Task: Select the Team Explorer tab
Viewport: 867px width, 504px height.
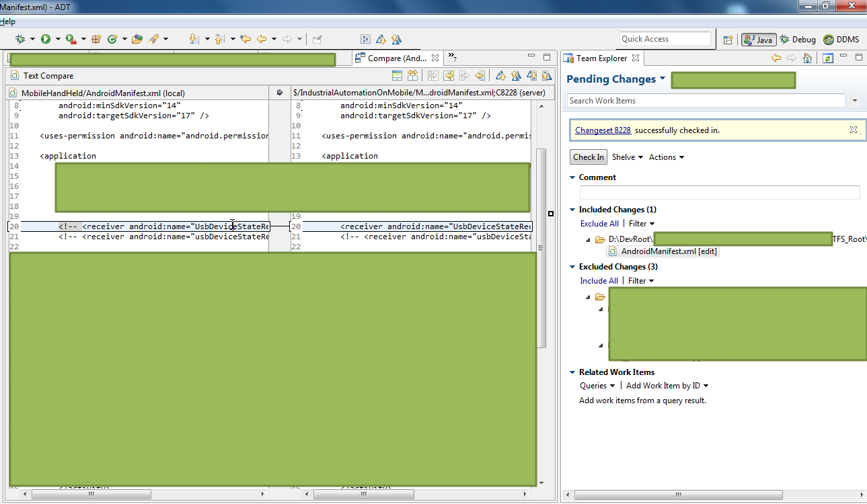Action: pos(601,58)
